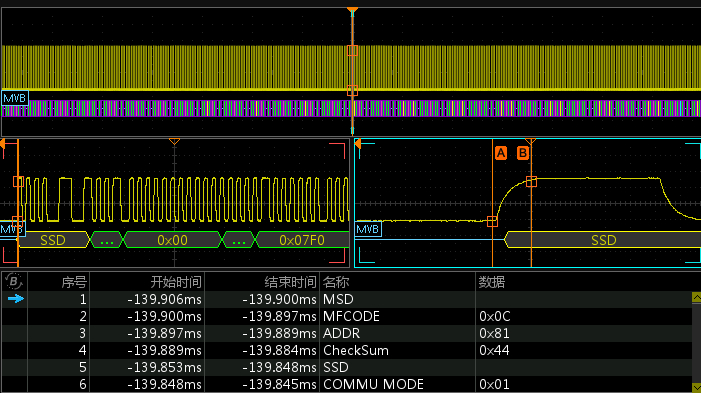Click the yellow SSD segment in left zoom
Image resolution: width=701 pixels, height=393 pixels.
[x=53, y=240]
